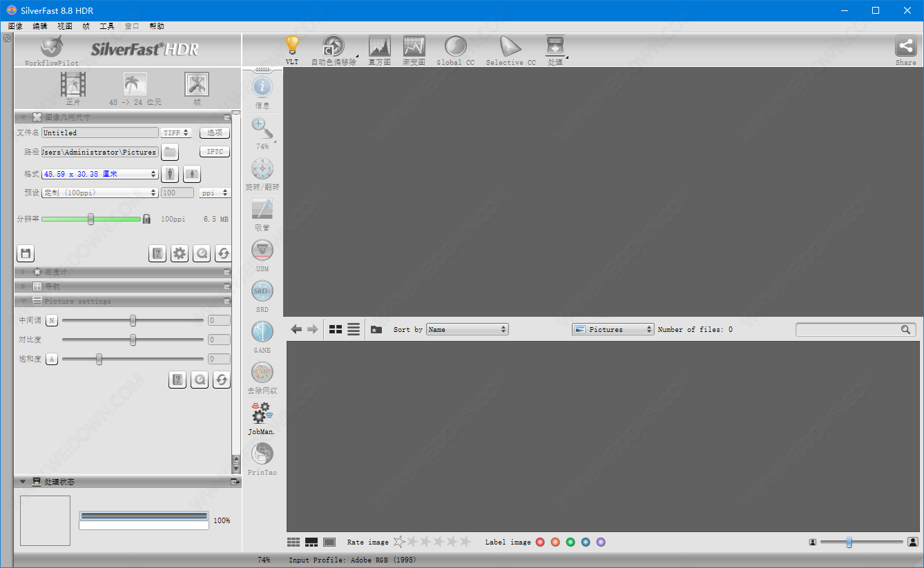This screenshot has height=568, width=924.
Task: Open the TIFF file format dropdown
Action: (x=176, y=133)
